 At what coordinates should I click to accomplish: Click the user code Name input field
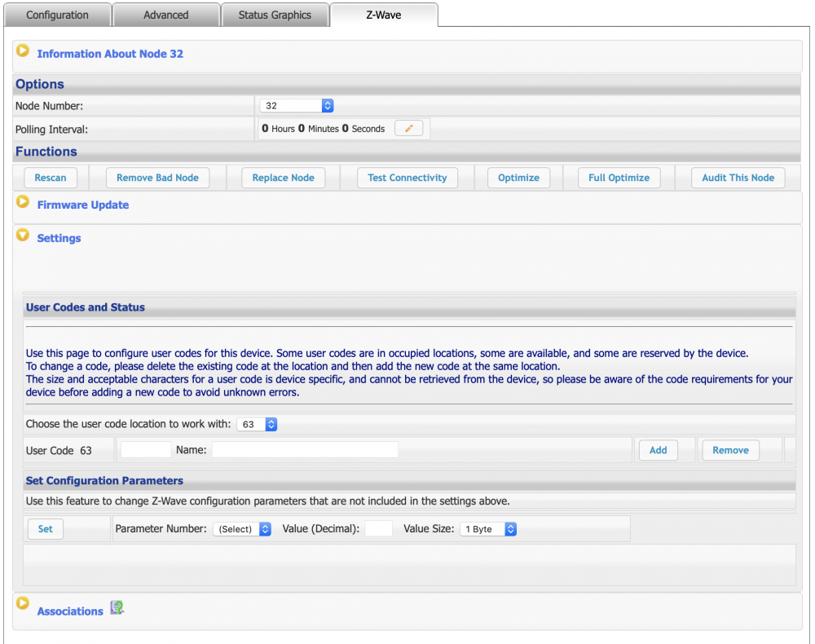click(305, 450)
